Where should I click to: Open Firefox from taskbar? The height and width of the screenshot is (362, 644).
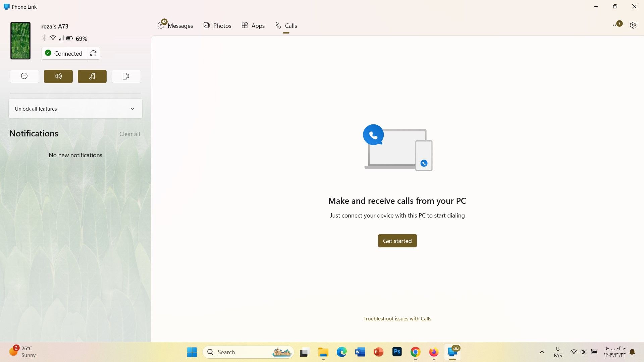[x=434, y=352]
